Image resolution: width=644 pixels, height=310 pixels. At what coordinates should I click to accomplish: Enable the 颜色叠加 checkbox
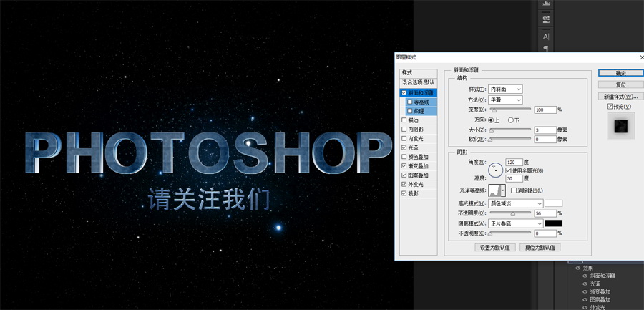[x=404, y=157]
